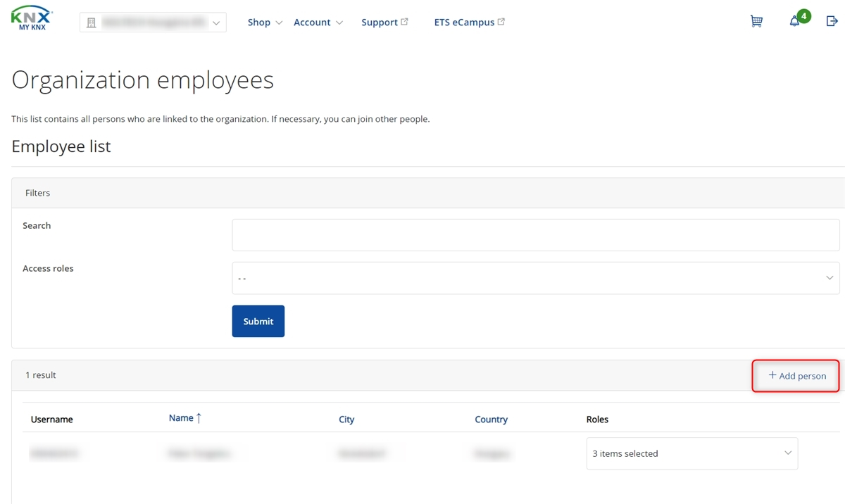Viewport: 845px width, 504px height.
Task: Click the logout icon in header
Action: click(832, 22)
